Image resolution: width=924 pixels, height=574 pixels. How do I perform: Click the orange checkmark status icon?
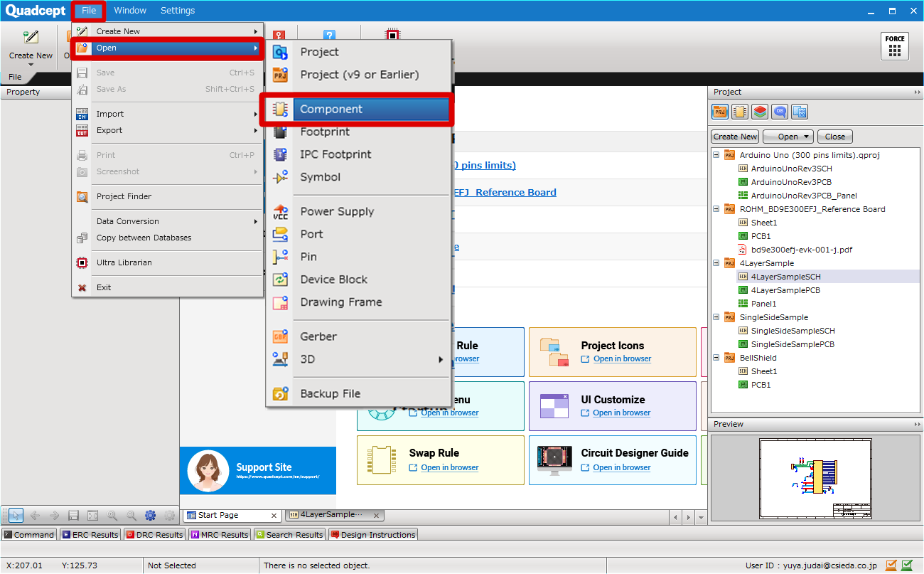point(891,565)
